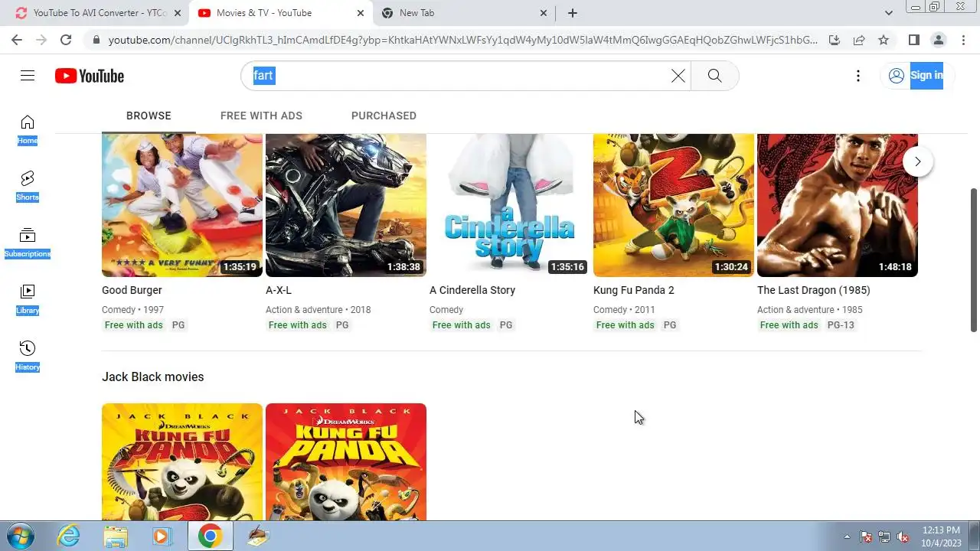
Task: Click the install app icon in address bar
Action: click(x=835, y=40)
